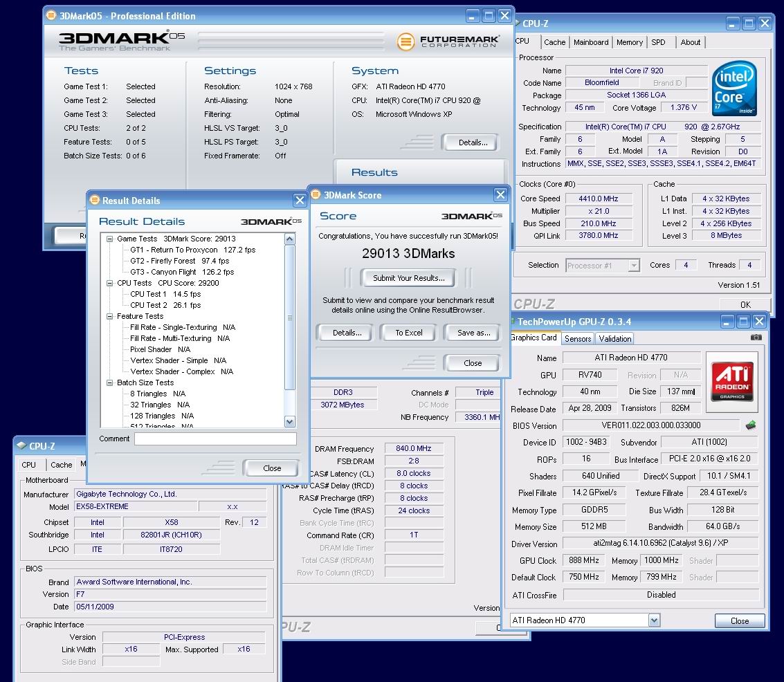The width and height of the screenshot is (784, 682).
Task: Collapse the Batch Size Tests tree node
Action: pos(109,383)
